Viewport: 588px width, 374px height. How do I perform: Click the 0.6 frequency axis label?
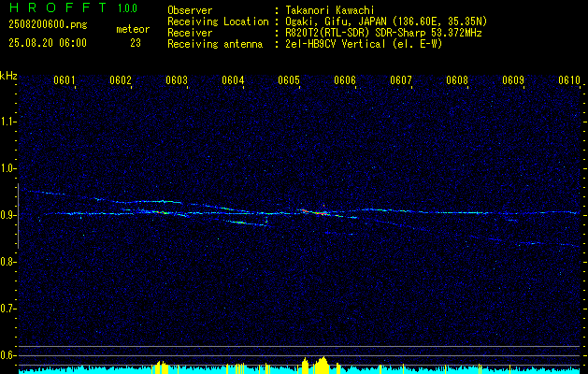click(x=7, y=355)
